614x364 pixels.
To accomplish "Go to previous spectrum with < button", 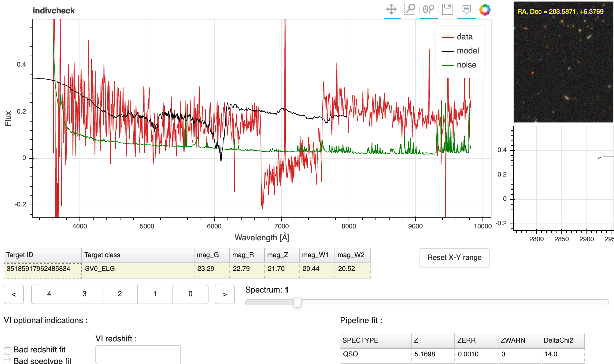I will 14,294.
